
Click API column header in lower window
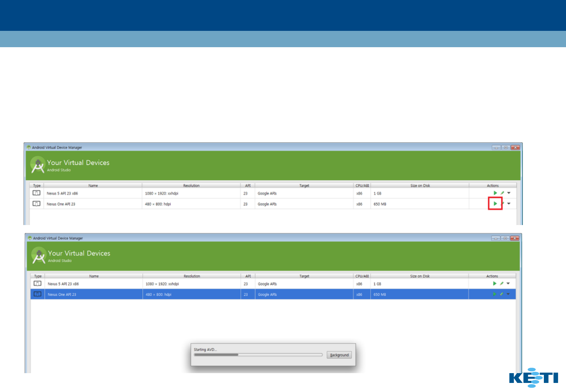click(248, 276)
